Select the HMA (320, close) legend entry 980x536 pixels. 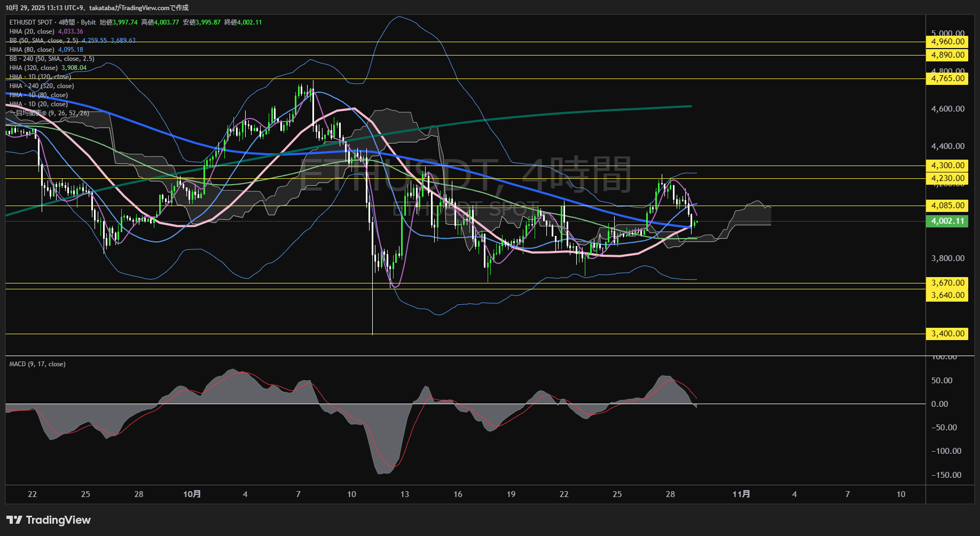tap(34, 68)
